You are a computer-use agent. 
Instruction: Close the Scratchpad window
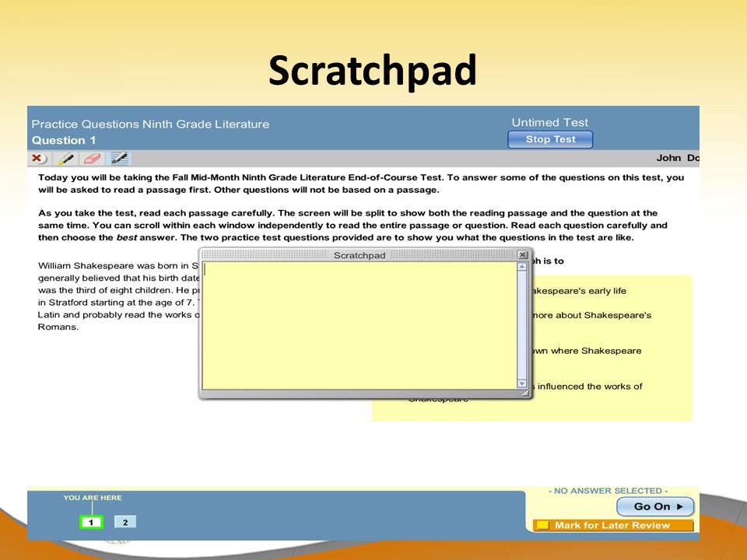(523, 255)
